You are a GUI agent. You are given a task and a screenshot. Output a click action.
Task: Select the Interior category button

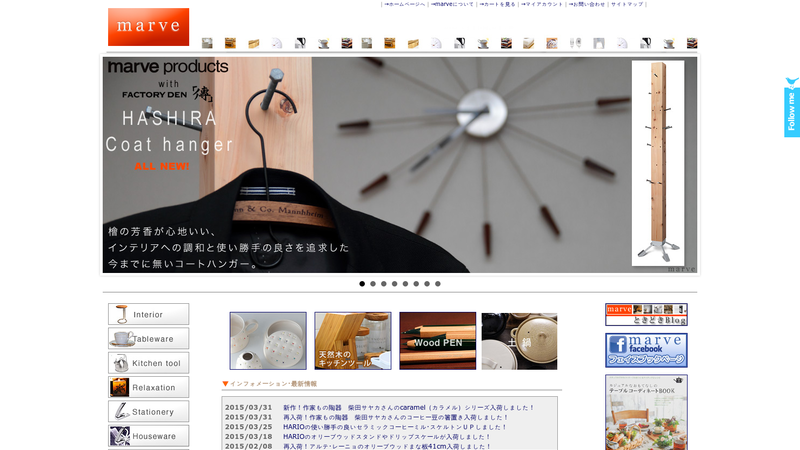coord(148,314)
